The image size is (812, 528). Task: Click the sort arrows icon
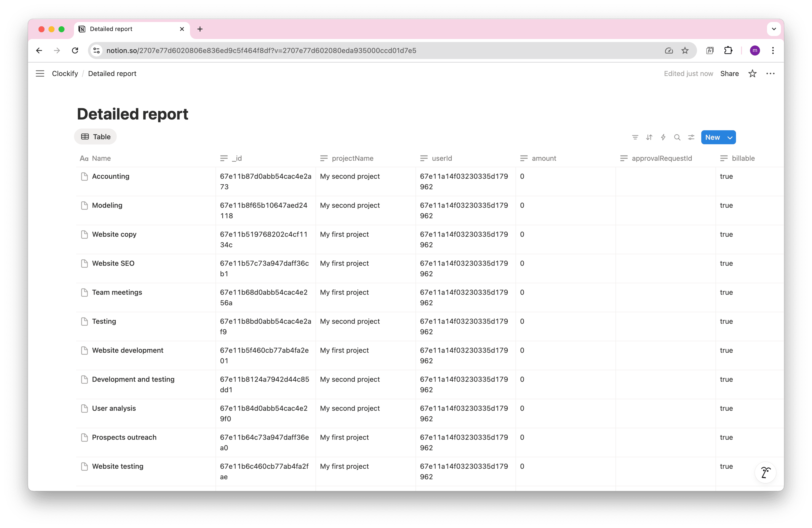pyautogui.click(x=649, y=137)
